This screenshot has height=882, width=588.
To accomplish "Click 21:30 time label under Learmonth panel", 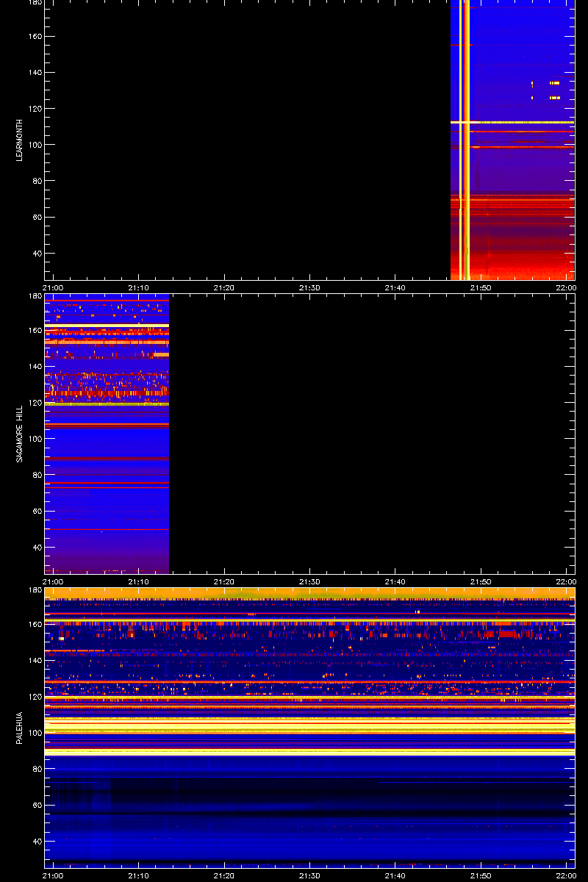I will [x=309, y=287].
